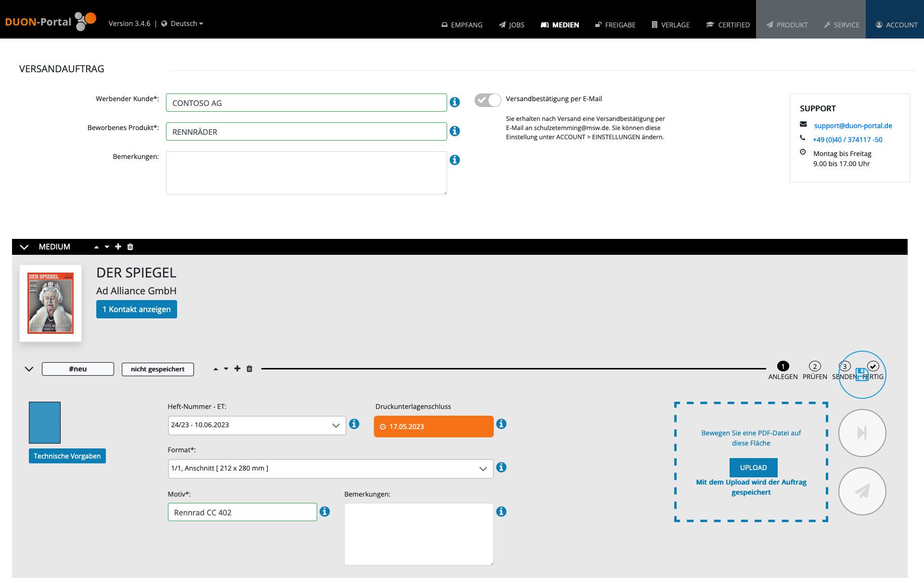Viewport: 924px width, 578px height.
Task: Click orange 17.05.2023 deadline field
Action: [x=434, y=427]
